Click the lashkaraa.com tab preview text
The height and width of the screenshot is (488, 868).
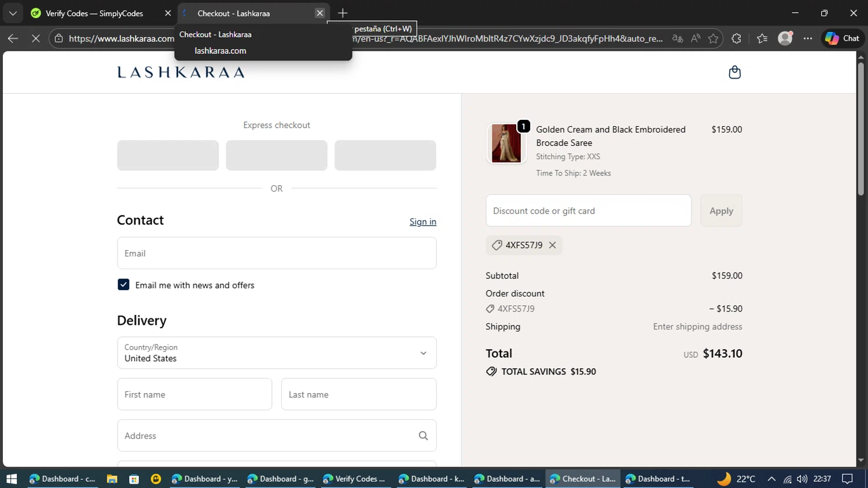(x=220, y=51)
